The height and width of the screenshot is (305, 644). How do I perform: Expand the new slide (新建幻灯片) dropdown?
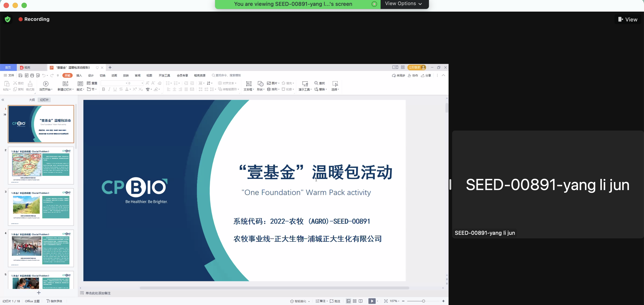(73, 89)
